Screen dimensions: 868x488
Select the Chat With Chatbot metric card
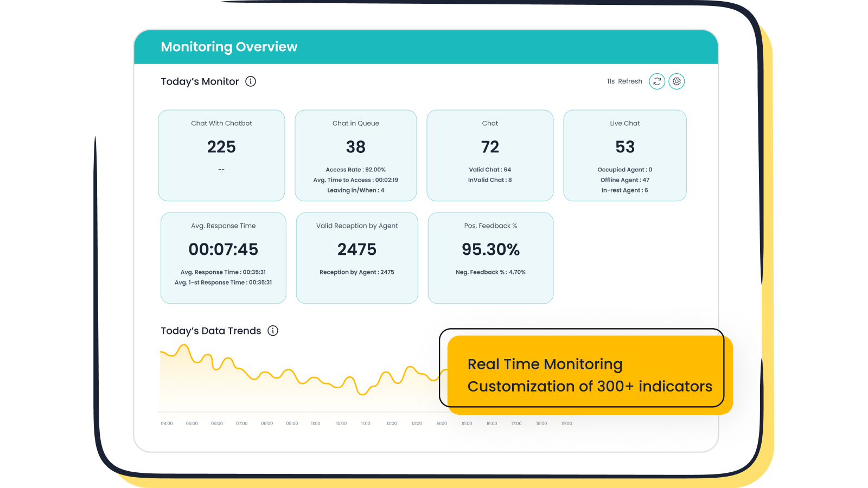click(x=221, y=156)
